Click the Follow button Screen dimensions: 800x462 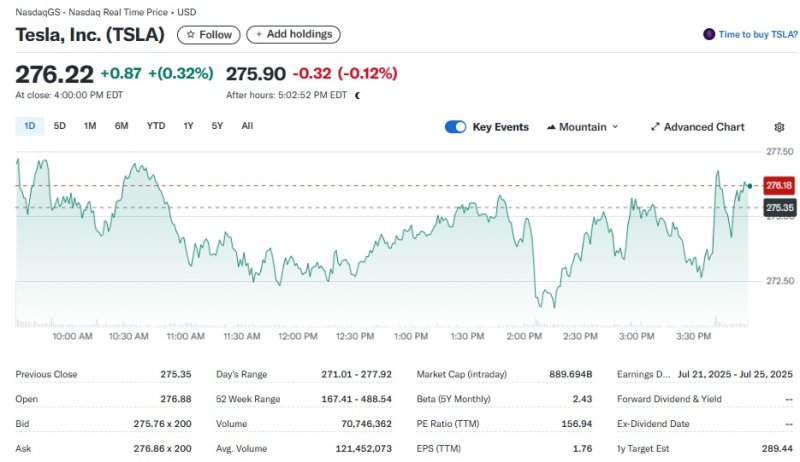(x=208, y=34)
